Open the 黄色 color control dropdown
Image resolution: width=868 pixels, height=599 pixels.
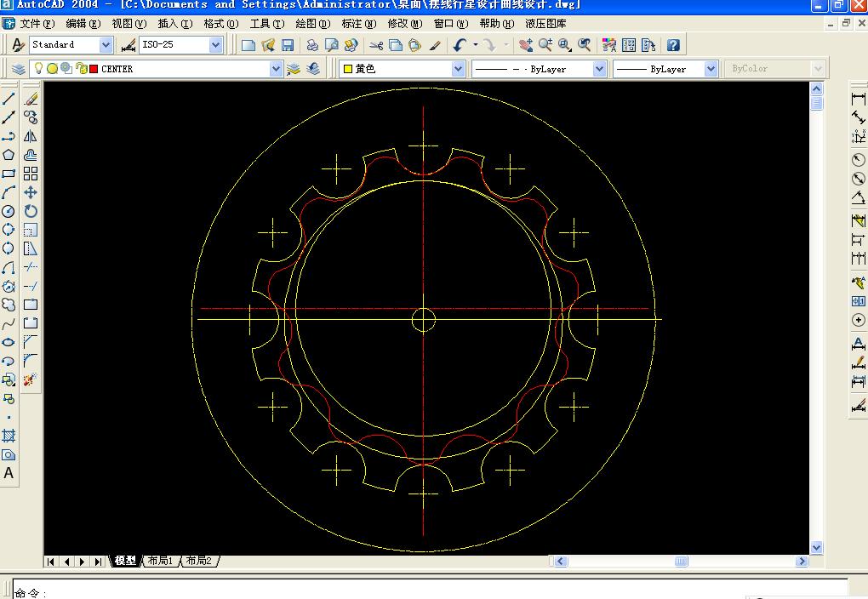pos(458,69)
